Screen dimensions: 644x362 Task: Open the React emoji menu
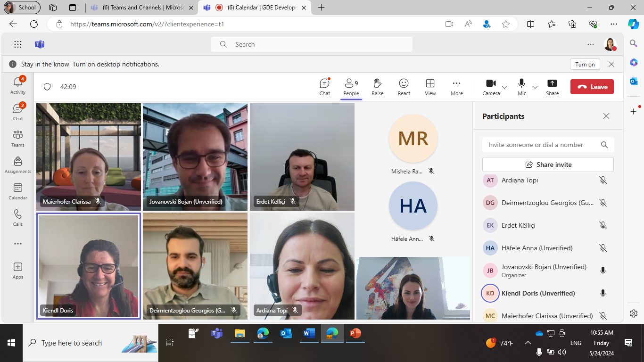404,87
